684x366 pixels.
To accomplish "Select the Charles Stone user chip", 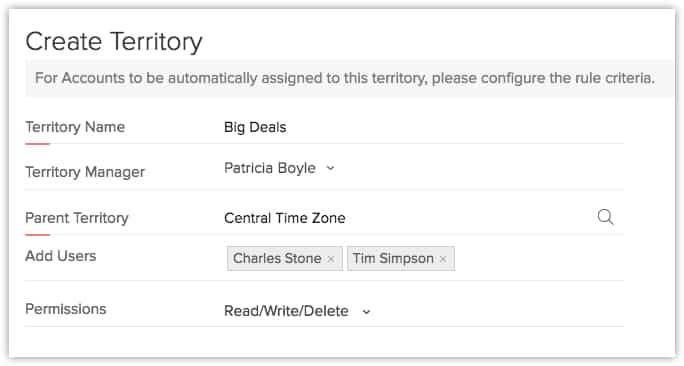I will pos(284,258).
